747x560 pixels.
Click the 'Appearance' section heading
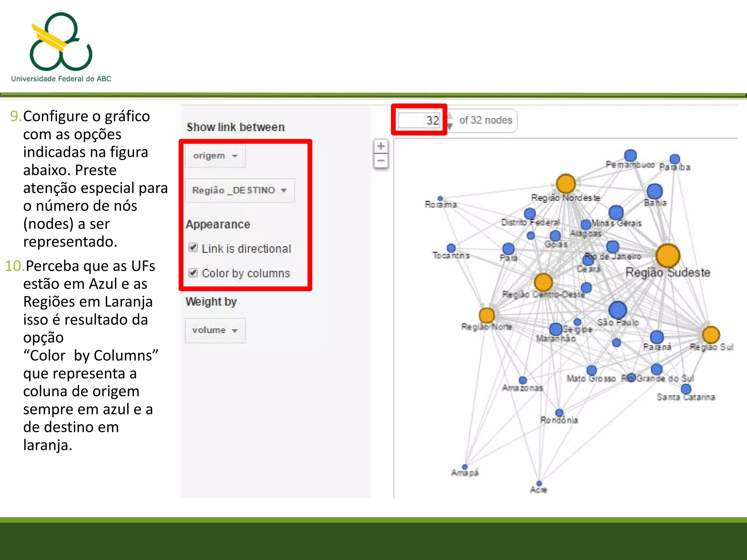pos(218,225)
